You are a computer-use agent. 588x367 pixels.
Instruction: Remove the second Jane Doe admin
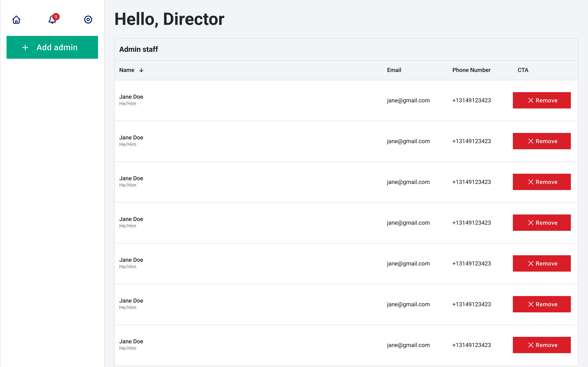pos(542,141)
